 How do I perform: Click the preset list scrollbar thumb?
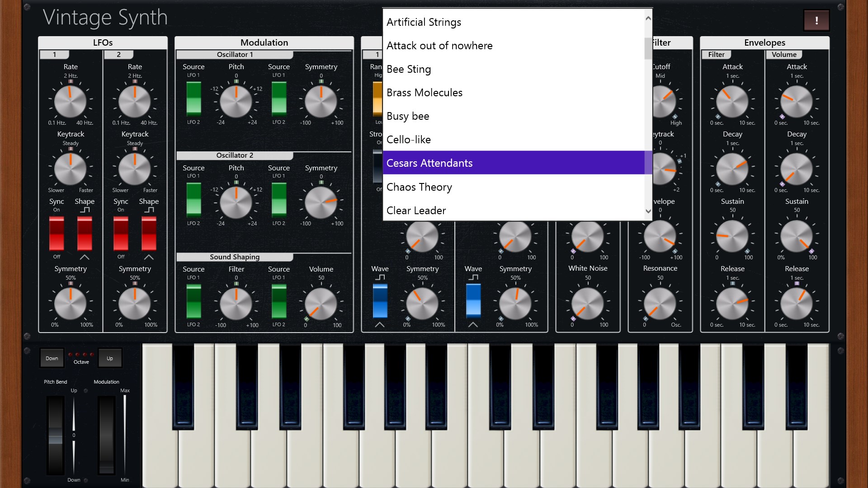pos(648,48)
